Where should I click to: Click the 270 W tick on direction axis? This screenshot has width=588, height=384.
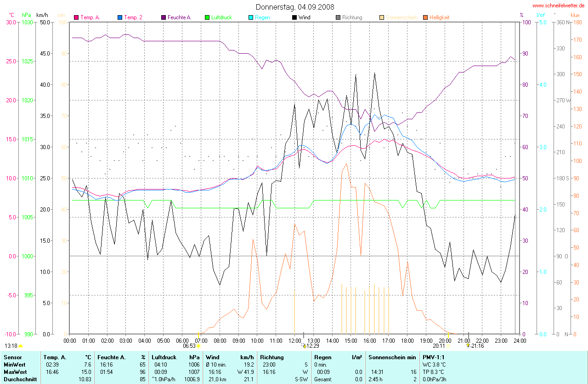(x=563, y=100)
